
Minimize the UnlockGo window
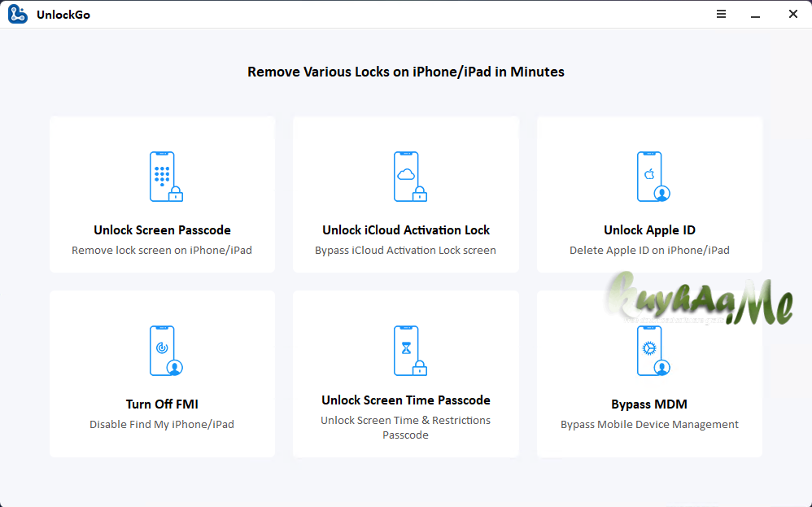(x=756, y=17)
